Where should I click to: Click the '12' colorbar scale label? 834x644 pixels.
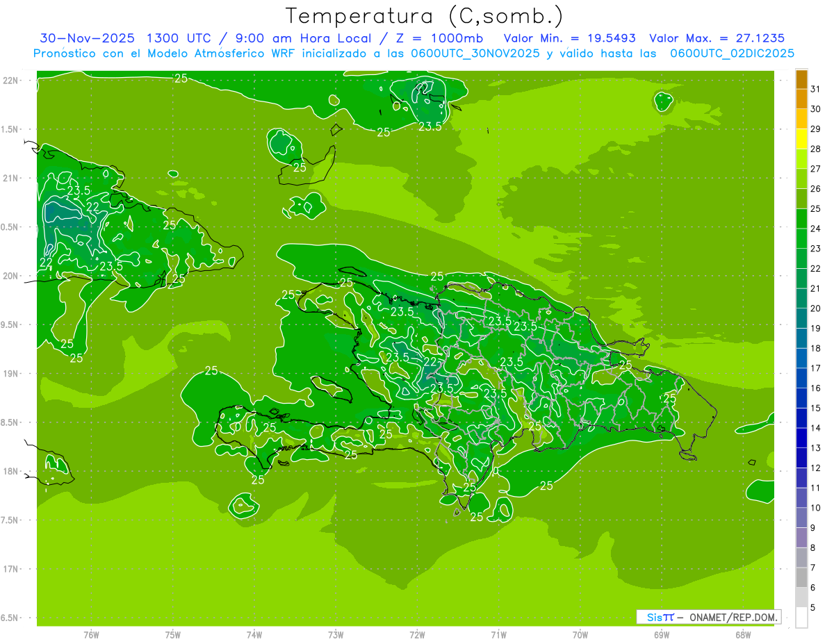[x=815, y=468]
